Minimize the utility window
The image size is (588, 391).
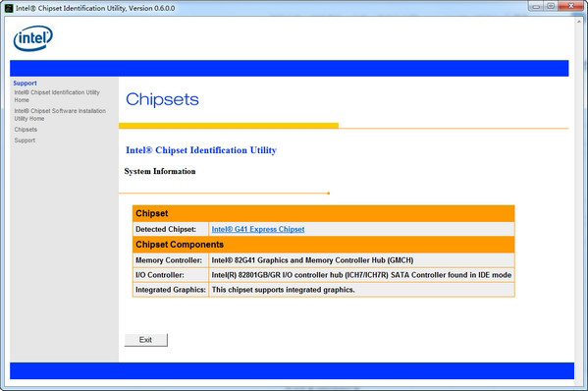pos(536,6)
